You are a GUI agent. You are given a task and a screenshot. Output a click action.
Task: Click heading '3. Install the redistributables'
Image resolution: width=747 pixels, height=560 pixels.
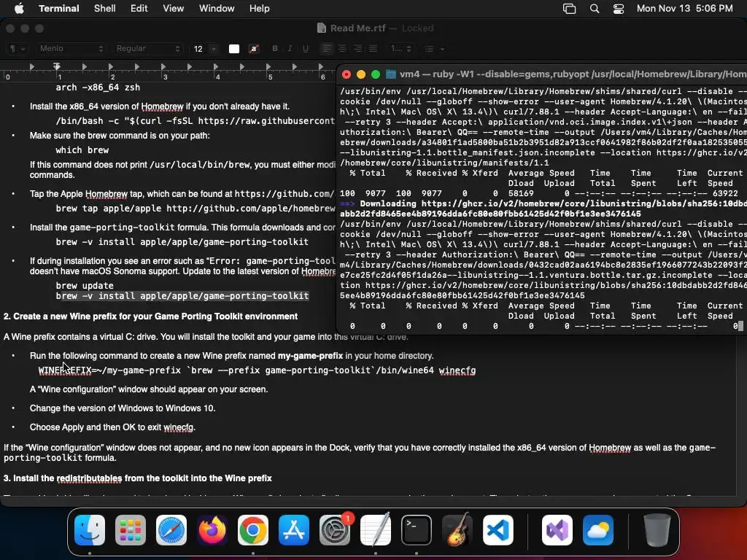(138, 478)
